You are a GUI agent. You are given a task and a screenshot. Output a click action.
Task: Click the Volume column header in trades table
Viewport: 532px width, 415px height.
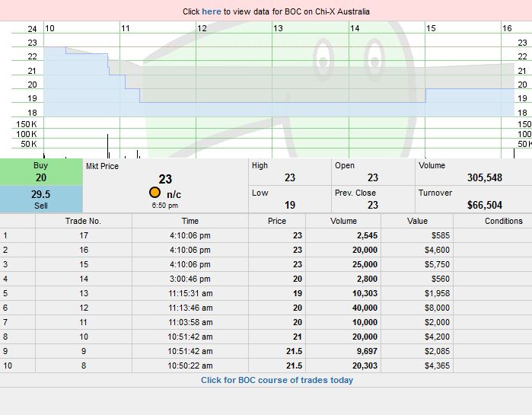[x=343, y=221]
